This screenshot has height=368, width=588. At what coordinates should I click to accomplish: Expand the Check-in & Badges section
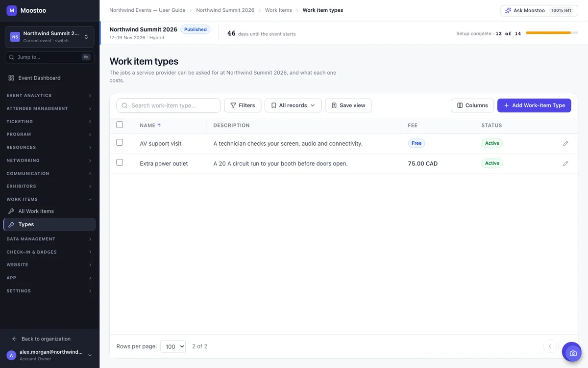click(x=49, y=252)
